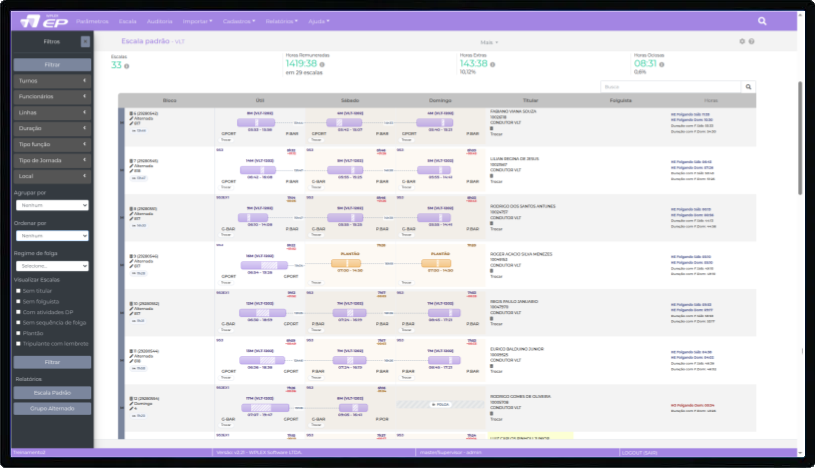The height and width of the screenshot is (468, 815).
Task: Expand the Tipo função filter section
Action: point(52,144)
